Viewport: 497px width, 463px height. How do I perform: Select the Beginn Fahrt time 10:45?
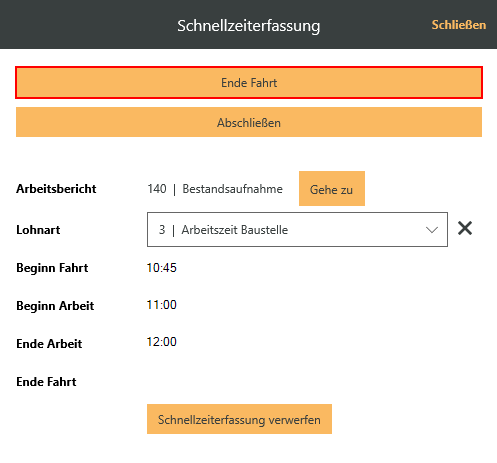click(162, 268)
